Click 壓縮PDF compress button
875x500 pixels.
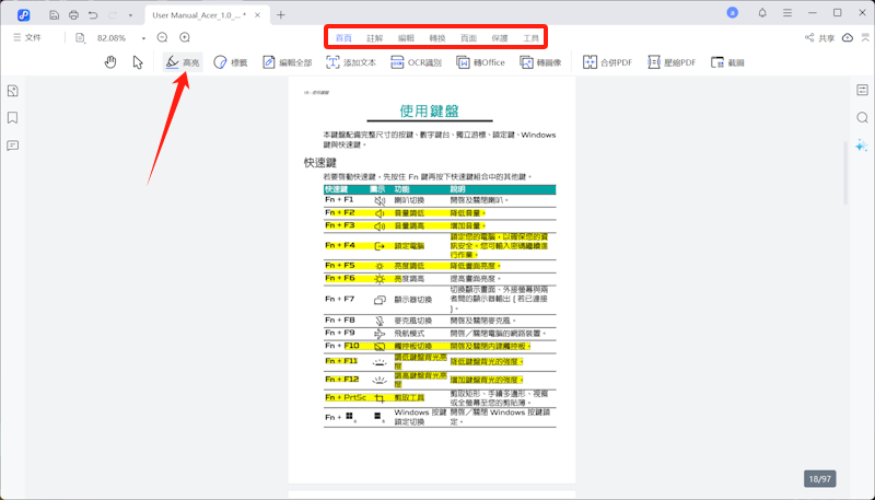672,62
